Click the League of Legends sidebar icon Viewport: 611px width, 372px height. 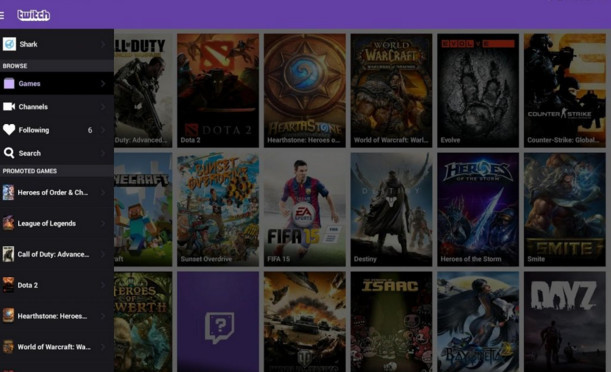point(8,223)
